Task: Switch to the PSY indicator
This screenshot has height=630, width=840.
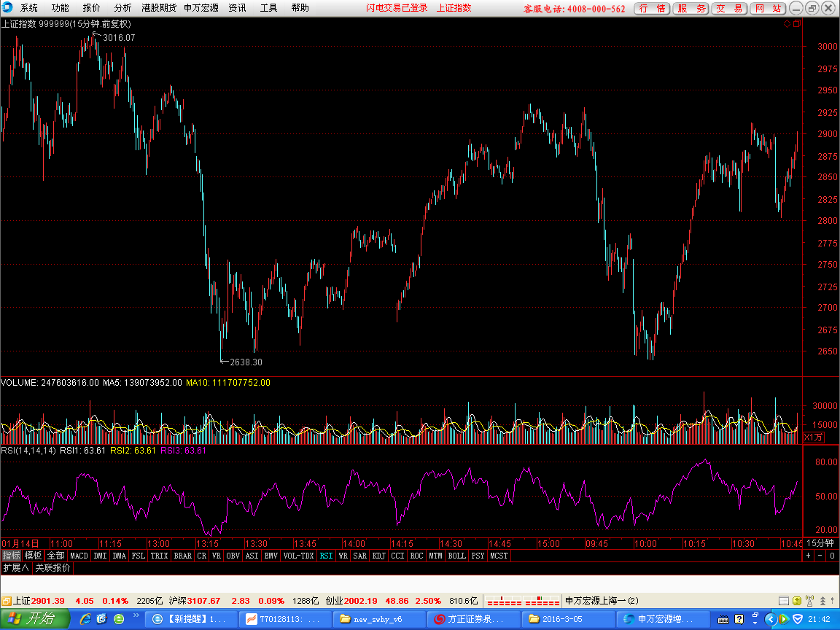Action: tap(478, 556)
